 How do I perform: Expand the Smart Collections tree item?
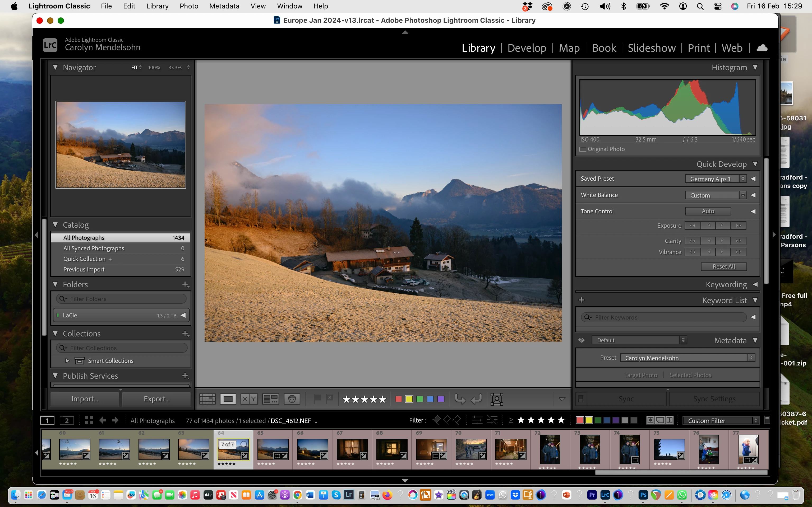click(x=67, y=361)
